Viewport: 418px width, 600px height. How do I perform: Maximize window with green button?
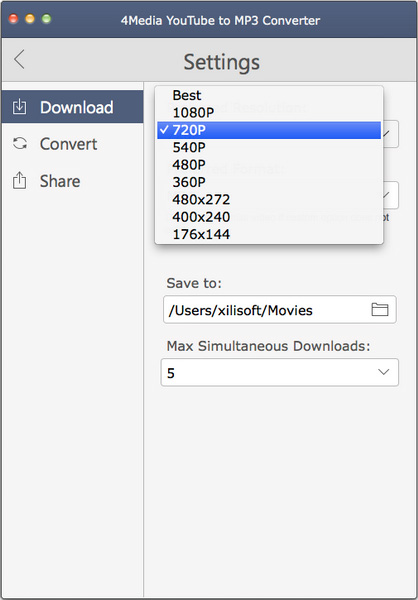46,19
